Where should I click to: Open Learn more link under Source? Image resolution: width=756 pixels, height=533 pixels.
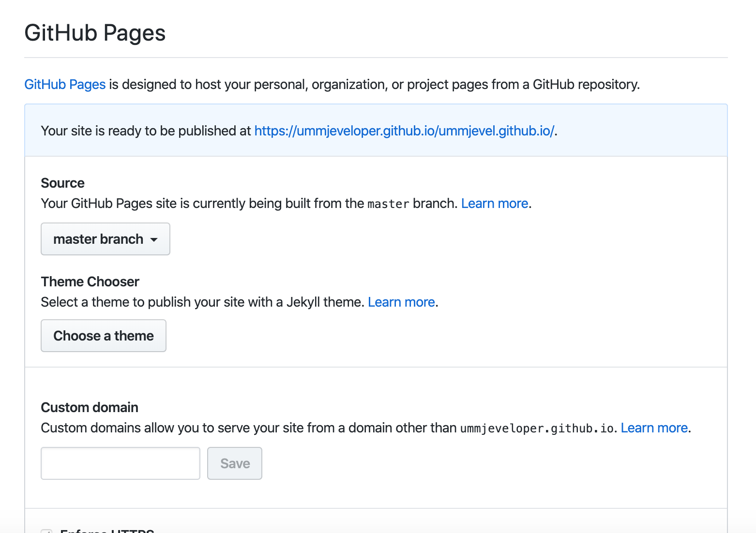tap(495, 204)
